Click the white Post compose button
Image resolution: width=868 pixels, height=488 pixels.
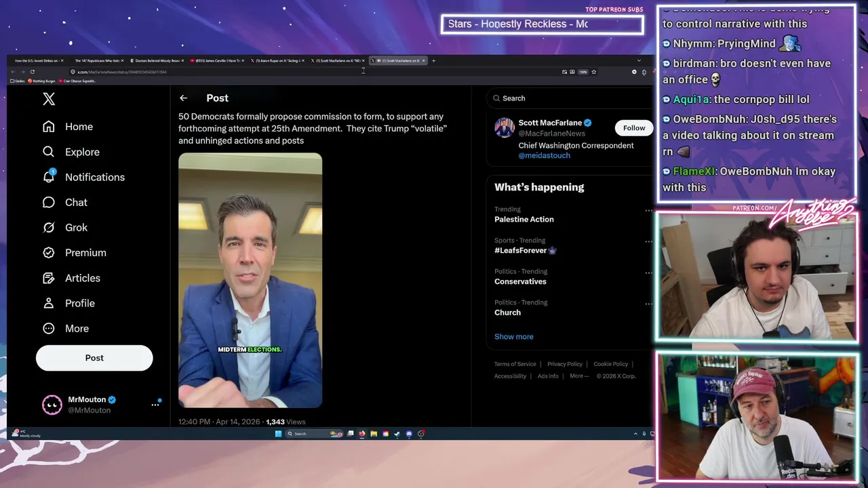point(94,358)
